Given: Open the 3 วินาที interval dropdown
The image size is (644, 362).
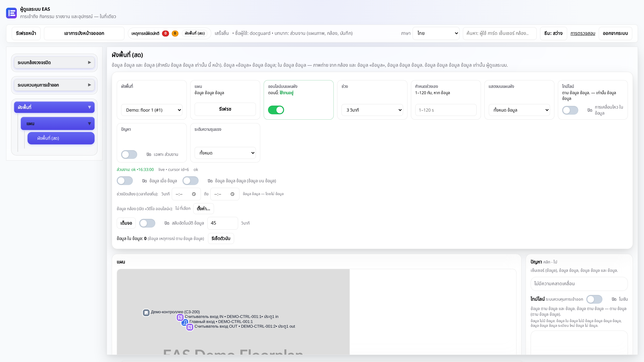Looking at the screenshot, I should 372,110.
